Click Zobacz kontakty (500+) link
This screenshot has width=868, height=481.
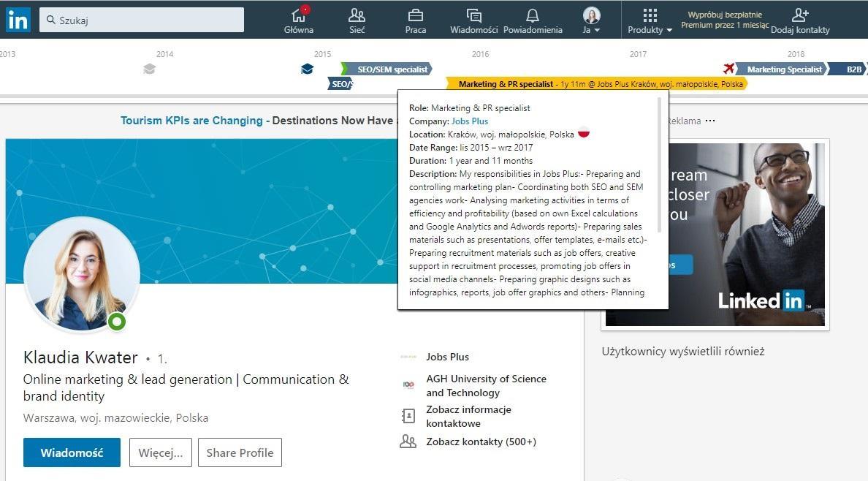click(481, 442)
